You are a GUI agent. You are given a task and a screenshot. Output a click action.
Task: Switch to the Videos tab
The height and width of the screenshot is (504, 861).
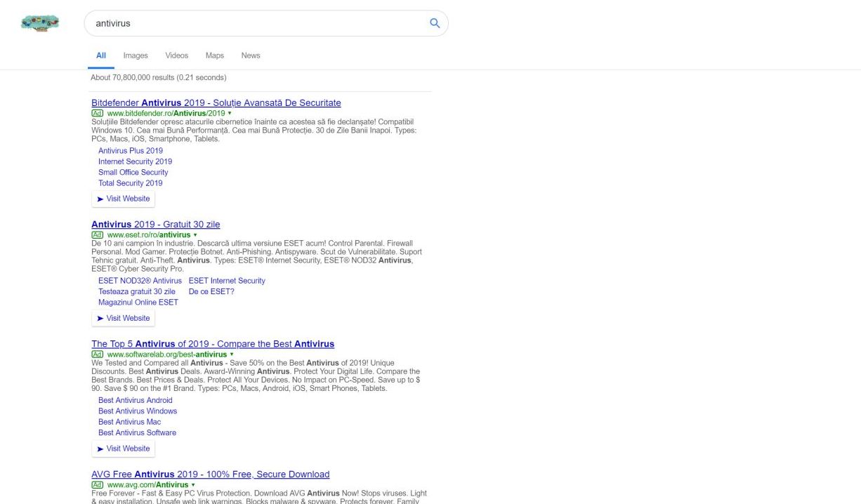coord(177,55)
